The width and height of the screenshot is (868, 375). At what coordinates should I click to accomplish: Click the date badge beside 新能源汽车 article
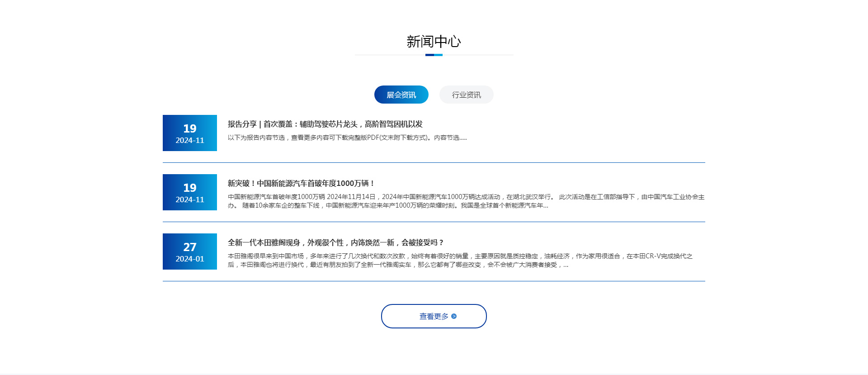190,192
